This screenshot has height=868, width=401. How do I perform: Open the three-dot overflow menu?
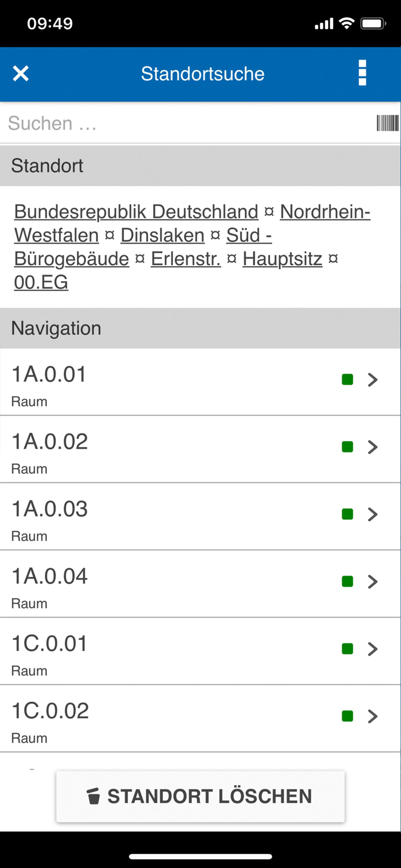coord(362,73)
